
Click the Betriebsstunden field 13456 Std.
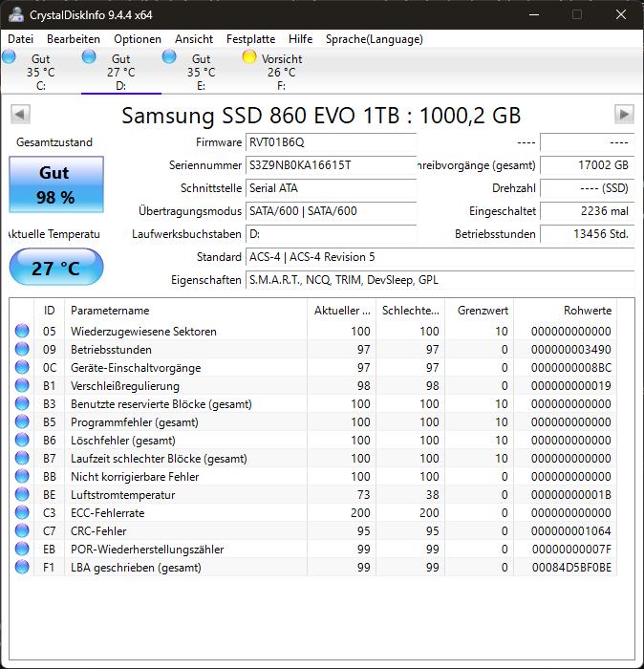pyautogui.click(x=588, y=234)
